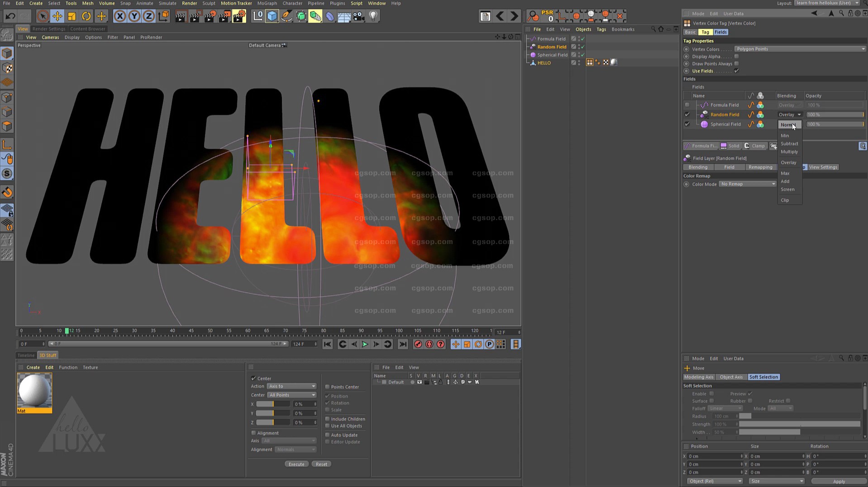The image size is (868, 487).
Task: Switch to the Remapping tab
Action: (x=760, y=167)
